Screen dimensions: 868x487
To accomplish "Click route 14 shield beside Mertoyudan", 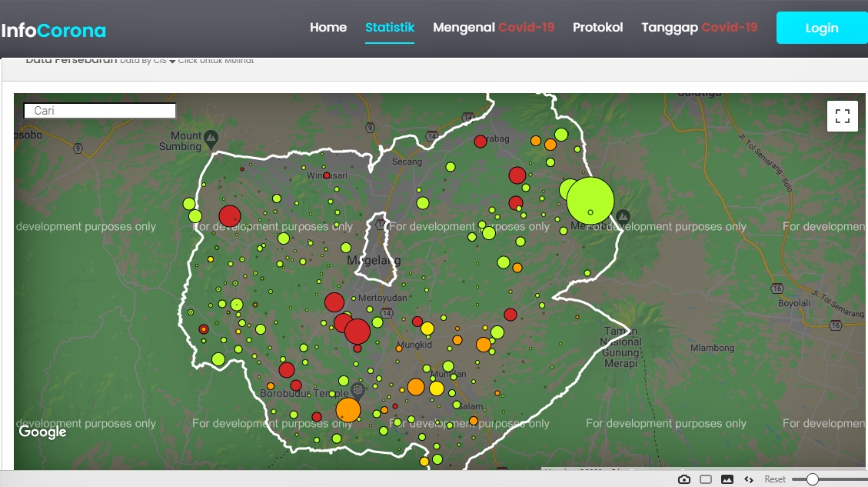I will [x=387, y=313].
